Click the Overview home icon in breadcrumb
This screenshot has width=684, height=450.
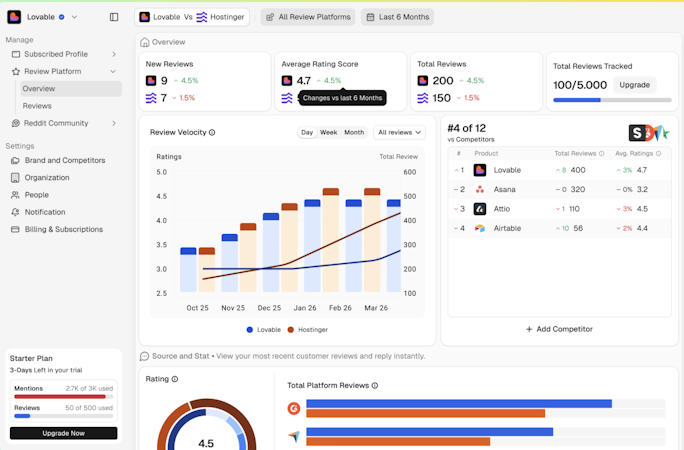144,42
